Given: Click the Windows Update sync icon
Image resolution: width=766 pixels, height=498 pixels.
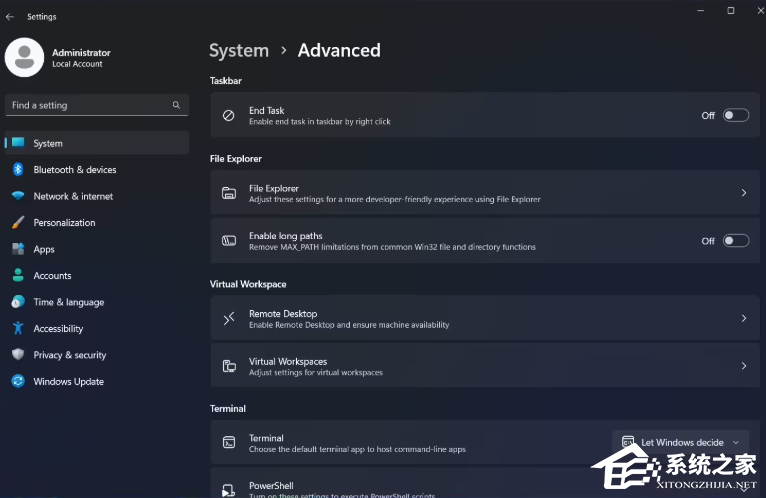Looking at the screenshot, I should pos(18,382).
